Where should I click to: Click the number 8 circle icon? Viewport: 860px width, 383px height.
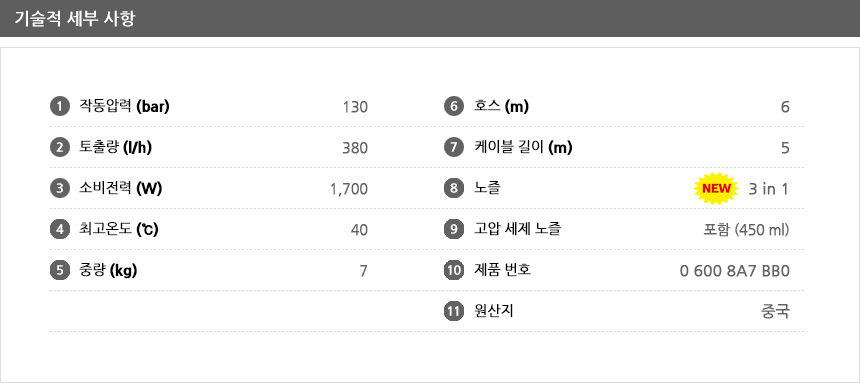coord(454,189)
